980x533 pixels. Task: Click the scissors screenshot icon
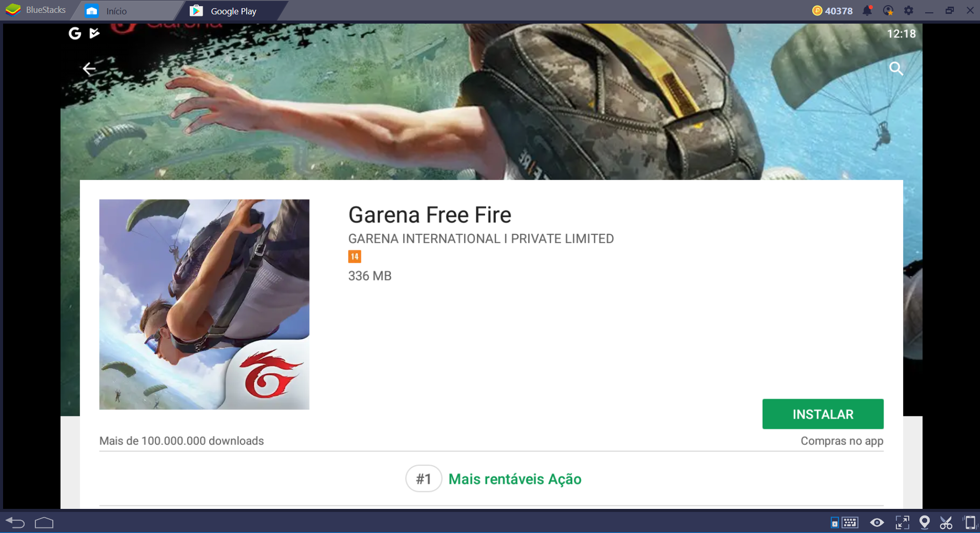(x=946, y=523)
